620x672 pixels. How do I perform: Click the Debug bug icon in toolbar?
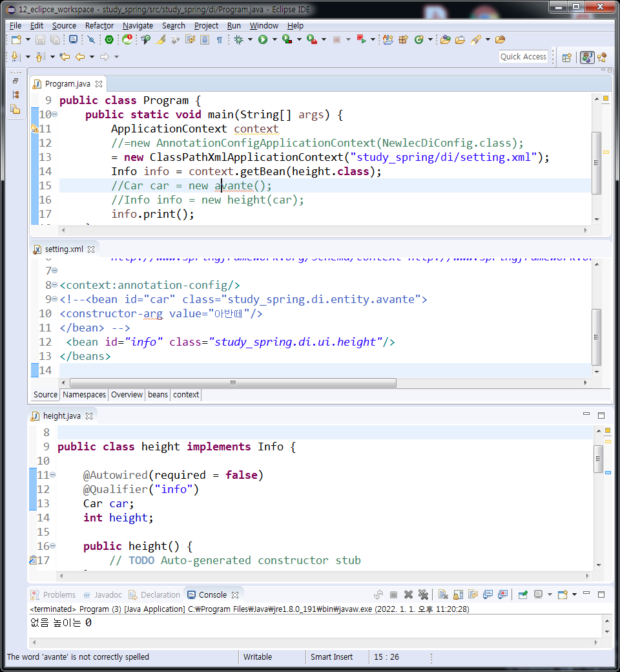click(239, 40)
